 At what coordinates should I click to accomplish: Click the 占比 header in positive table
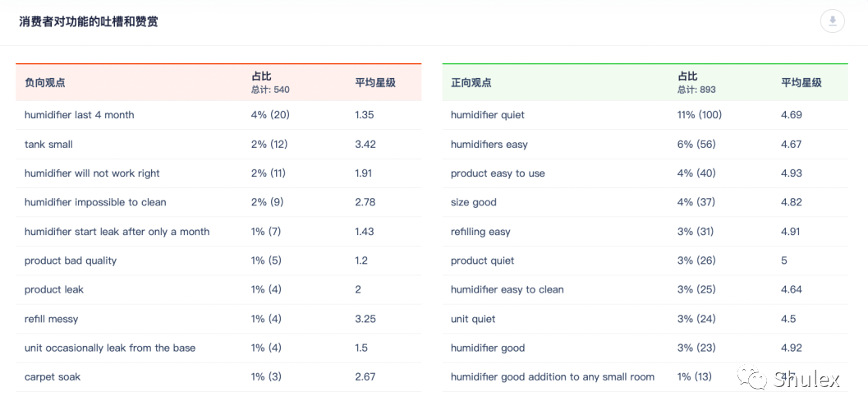click(687, 77)
